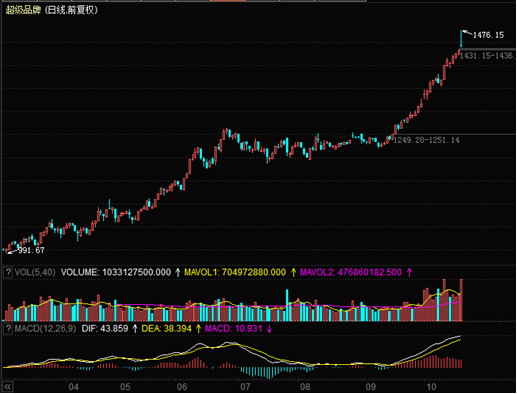The image size is (517, 394).
Task: Click the 1431.15-1436 gap label
Action: coord(487,56)
